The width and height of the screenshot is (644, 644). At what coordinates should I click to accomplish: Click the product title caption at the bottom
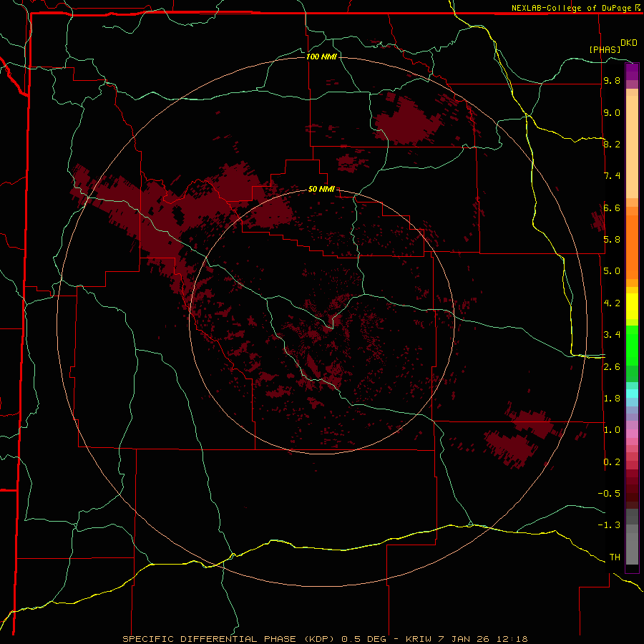(x=325, y=639)
